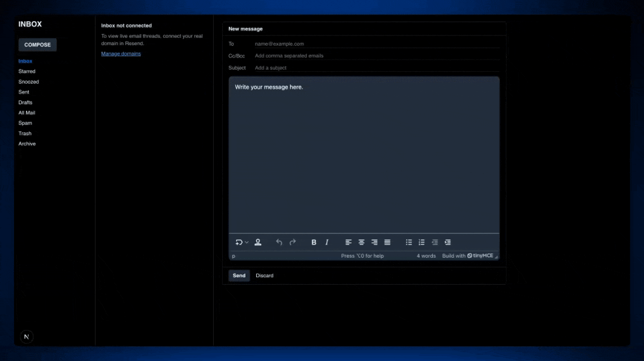Screen dimensions: 644x361
Task: Apply justify text alignment
Action: pyautogui.click(x=388, y=242)
